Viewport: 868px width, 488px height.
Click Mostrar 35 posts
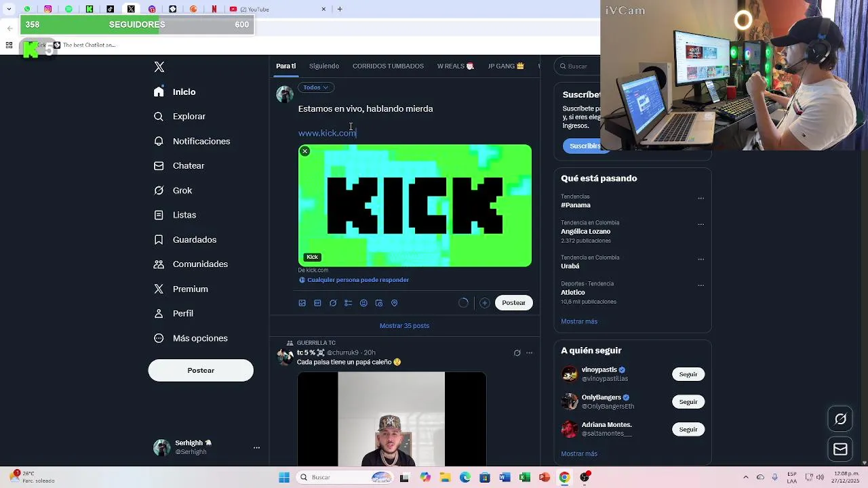point(404,325)
